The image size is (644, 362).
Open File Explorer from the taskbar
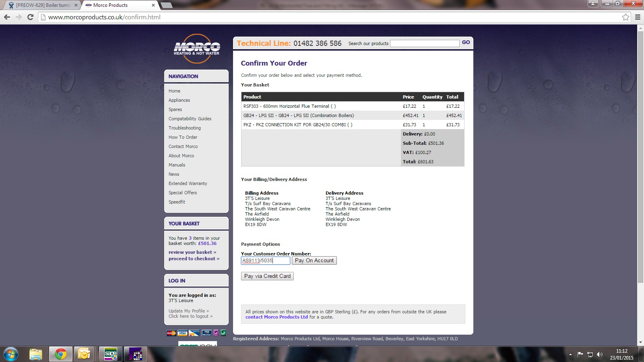pyautogui.click(x=36, y=354)
